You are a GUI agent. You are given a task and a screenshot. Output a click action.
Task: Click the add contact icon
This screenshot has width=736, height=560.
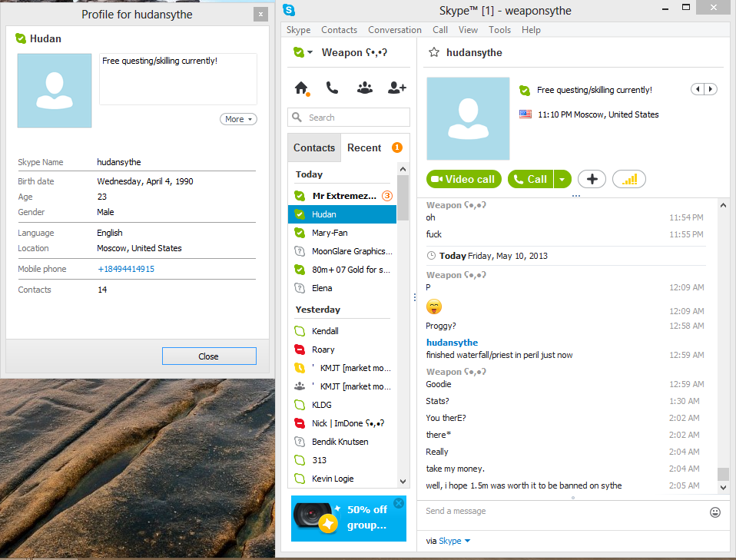point(396,88)
